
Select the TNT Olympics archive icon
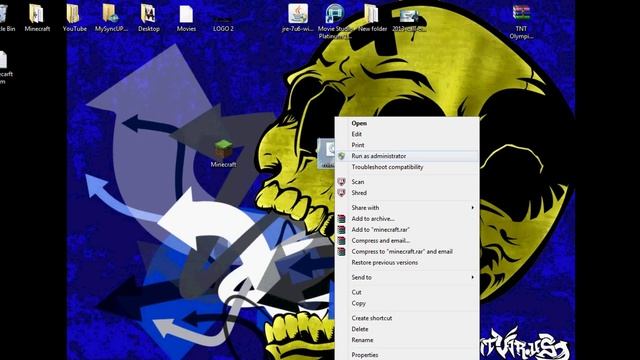tap(521, 13)
